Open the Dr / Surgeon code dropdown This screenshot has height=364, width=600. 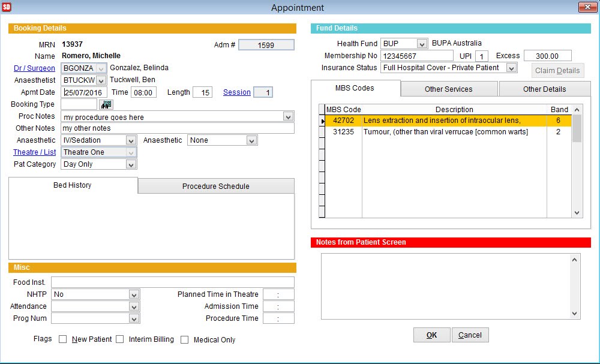click(x=101, y=68)
